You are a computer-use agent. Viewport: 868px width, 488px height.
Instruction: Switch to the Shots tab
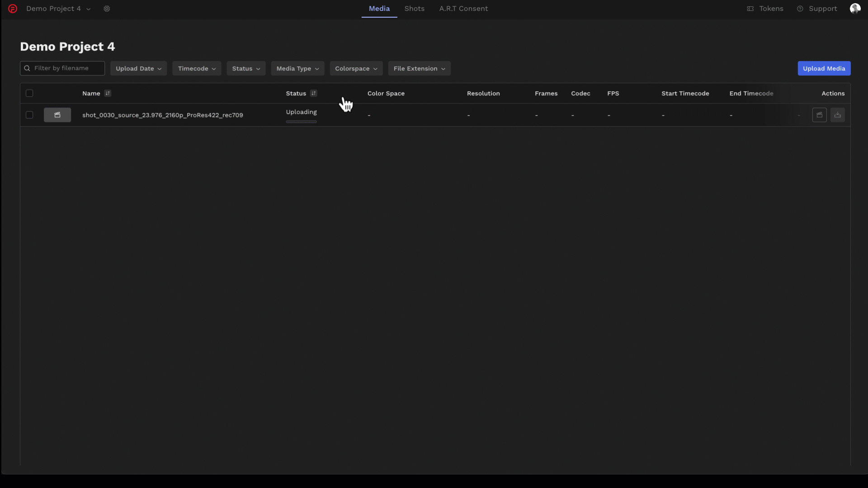(x=414, y=9)
